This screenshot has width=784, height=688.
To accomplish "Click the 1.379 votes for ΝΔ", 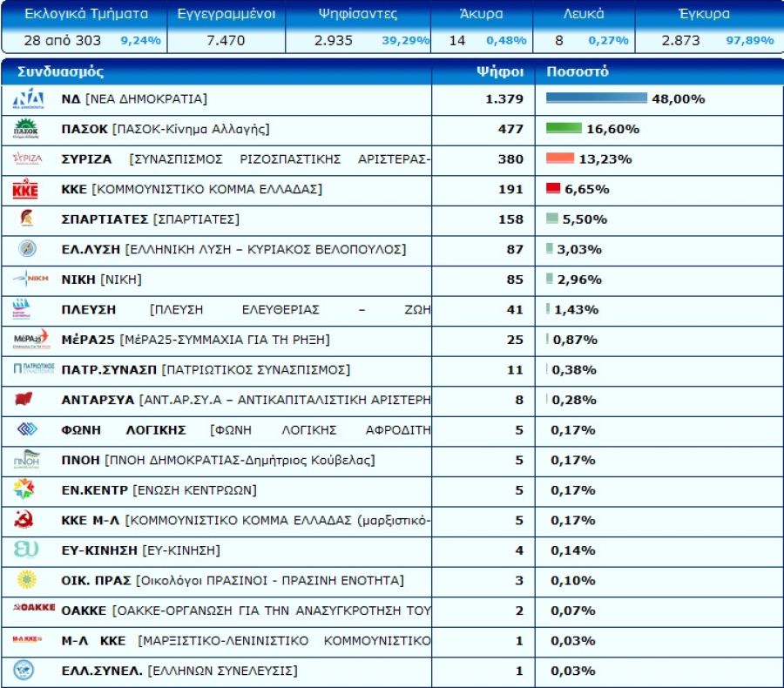I will pyautogui.click(x=504, y=99).
